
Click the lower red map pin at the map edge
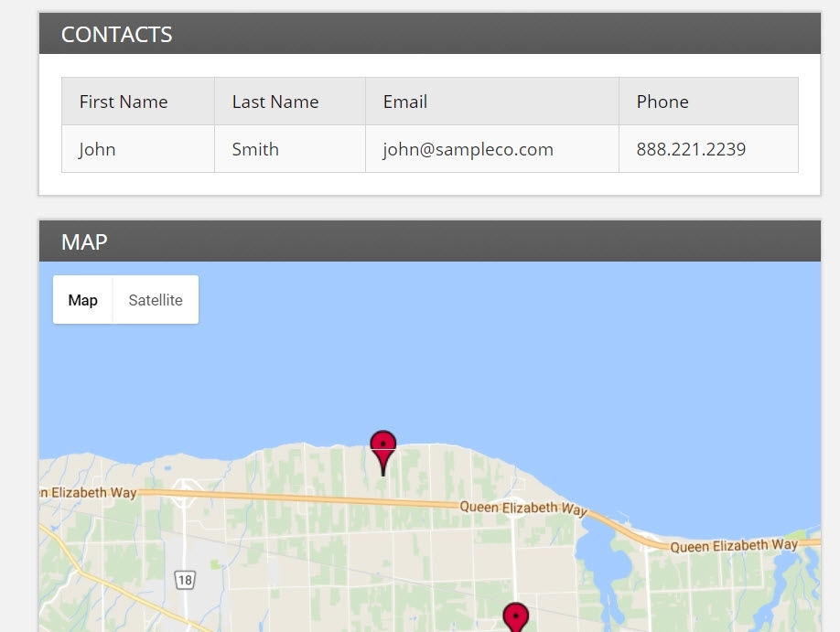[516, 617]
